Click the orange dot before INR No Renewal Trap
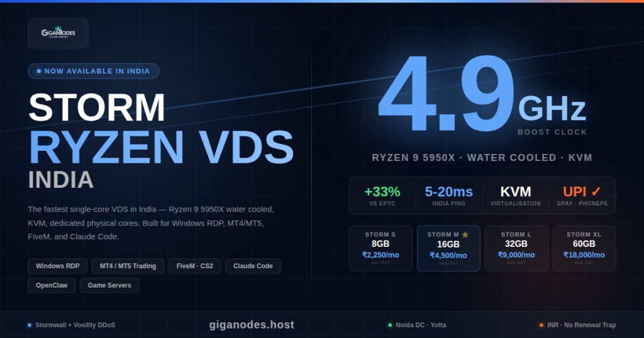This screenshot has width=644, height=338. point(541,325)
